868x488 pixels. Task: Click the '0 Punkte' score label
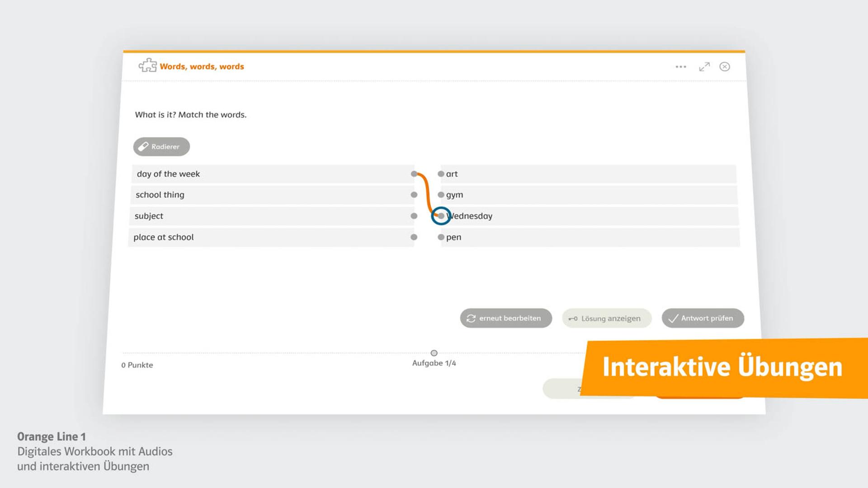click(137, 365)
